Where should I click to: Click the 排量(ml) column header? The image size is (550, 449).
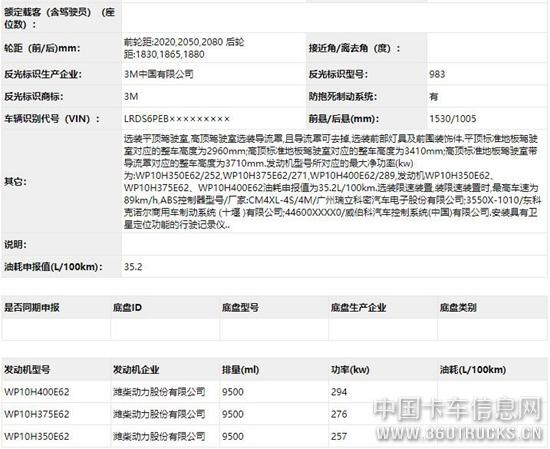[240, 369]
